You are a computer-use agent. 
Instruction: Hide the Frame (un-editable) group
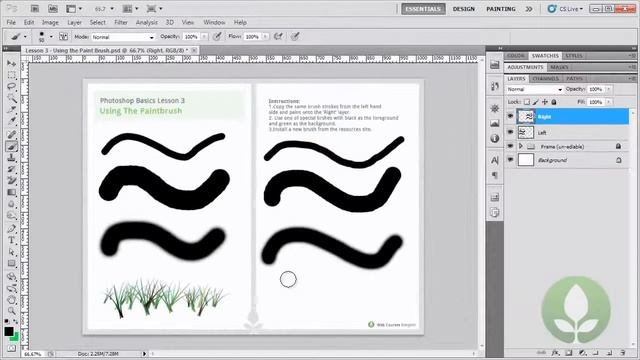tap(510, 146)
